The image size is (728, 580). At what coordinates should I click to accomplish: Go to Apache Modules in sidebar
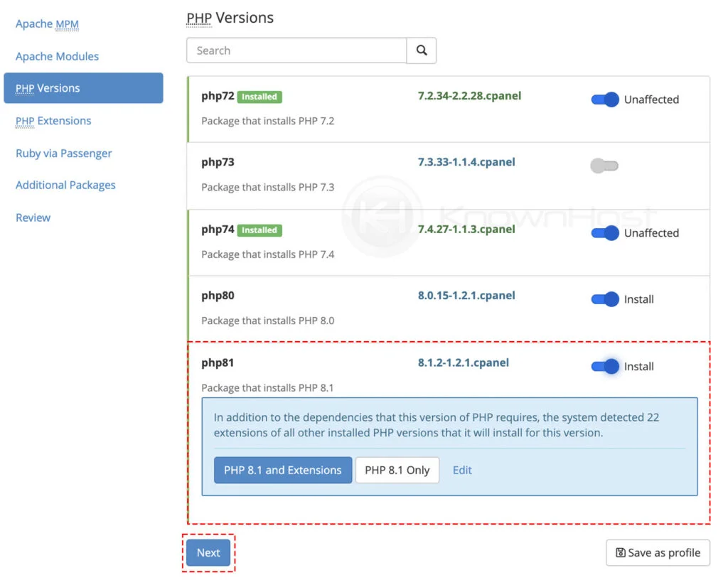[57, 56]
